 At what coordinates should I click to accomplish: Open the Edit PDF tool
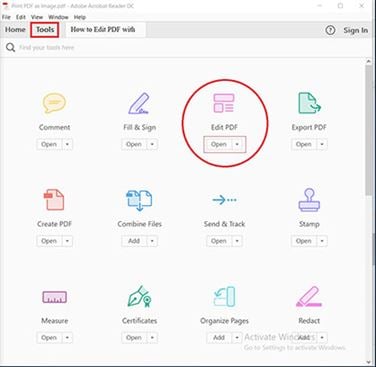219,144
